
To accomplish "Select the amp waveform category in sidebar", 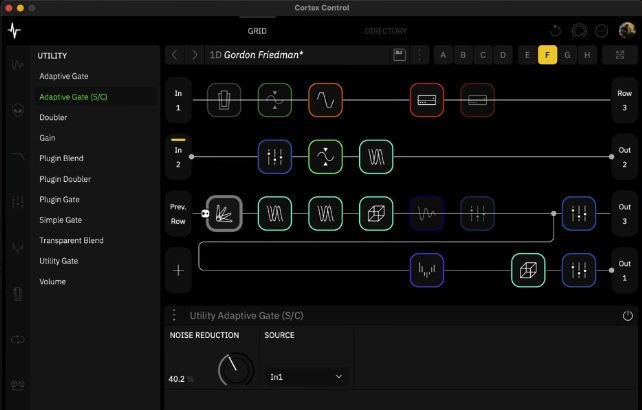I will coord(17,65).
